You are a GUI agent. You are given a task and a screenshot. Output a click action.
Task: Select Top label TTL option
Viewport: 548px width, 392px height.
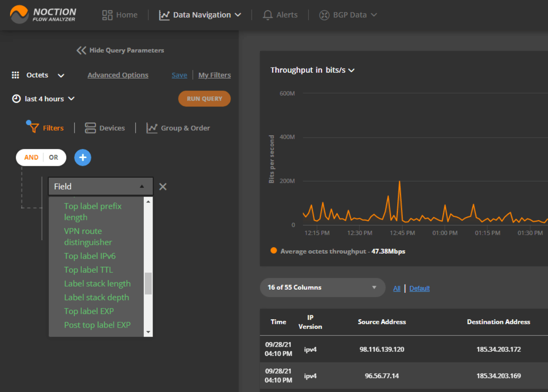(x=89, y=270)
